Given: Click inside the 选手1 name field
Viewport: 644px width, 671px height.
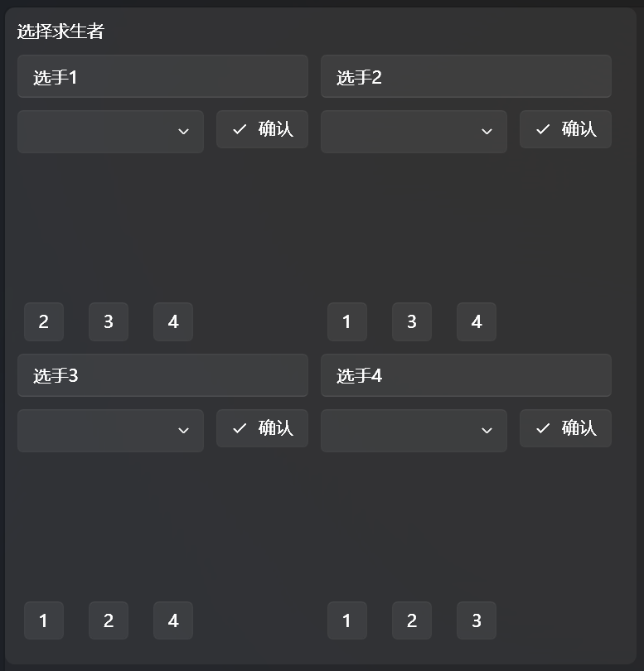Looking at the screenshot, I should 162,75.
